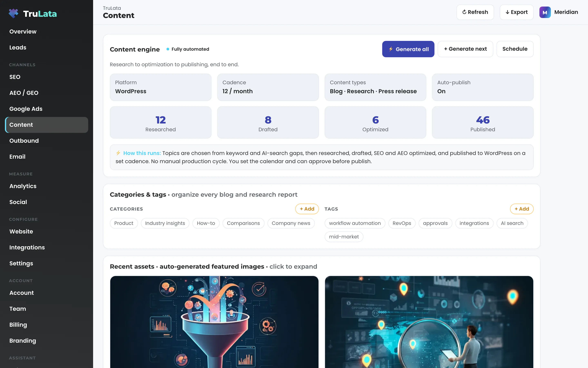Go to Leads in the sidebar

coord(46,47)
